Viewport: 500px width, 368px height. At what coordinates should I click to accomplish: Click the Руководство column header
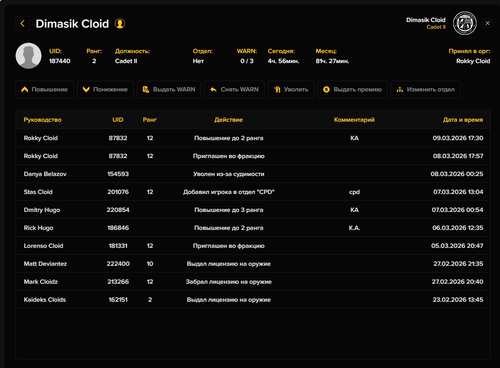pyautogui.click(x=42, y=120)
